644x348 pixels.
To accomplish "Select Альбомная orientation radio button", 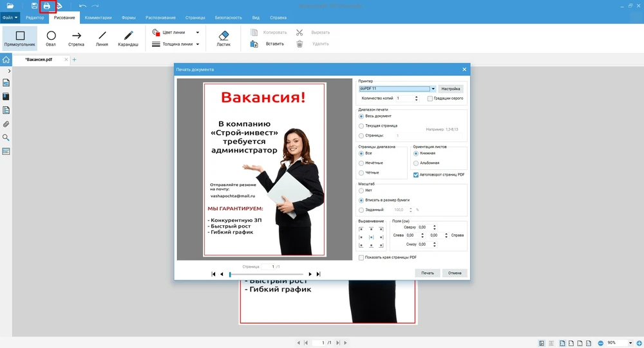I will click(x=416, y=163).
